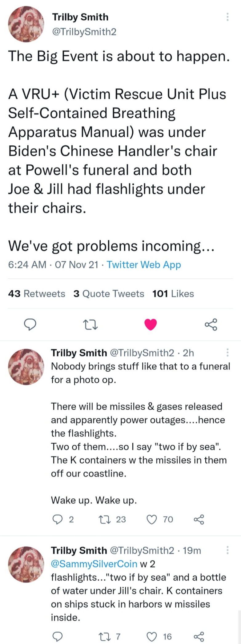The width and height of the screenshot is (241, 644).
Task: Reply to the main tweet
Action: point(30,324)
